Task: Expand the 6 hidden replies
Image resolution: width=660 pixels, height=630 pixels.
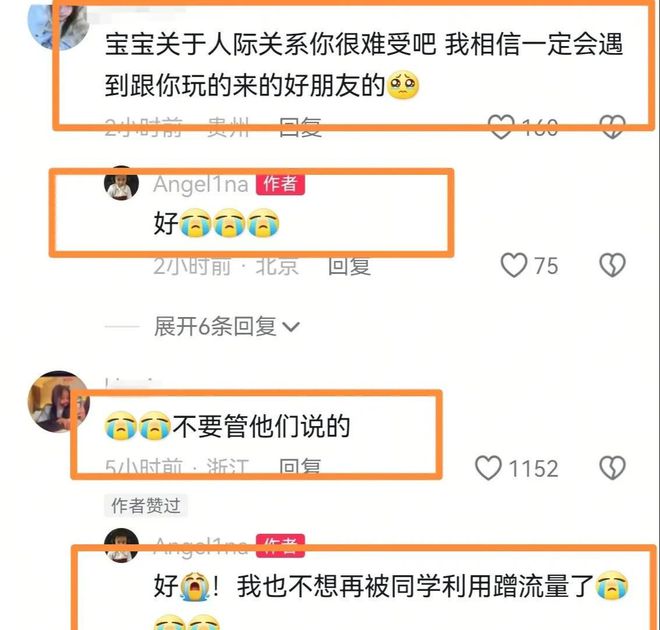Action: pyautogui.click(x=215, y=327)
